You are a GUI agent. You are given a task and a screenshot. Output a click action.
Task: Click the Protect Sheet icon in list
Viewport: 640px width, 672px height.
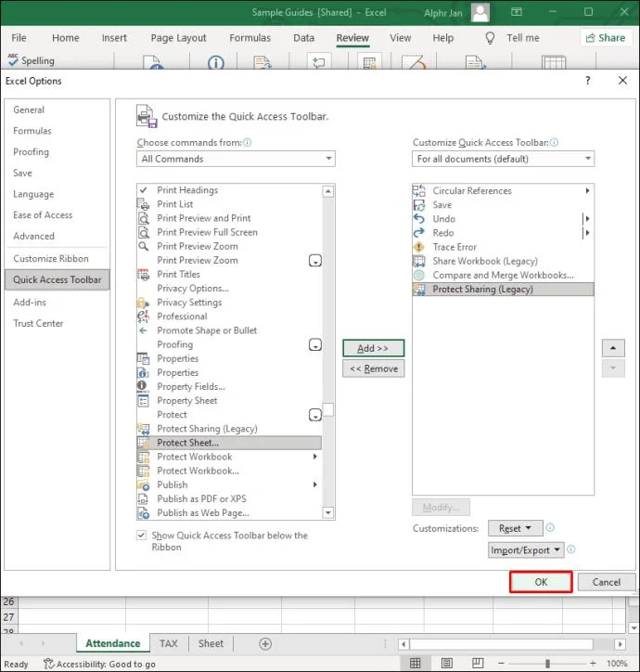coord(143,443)
